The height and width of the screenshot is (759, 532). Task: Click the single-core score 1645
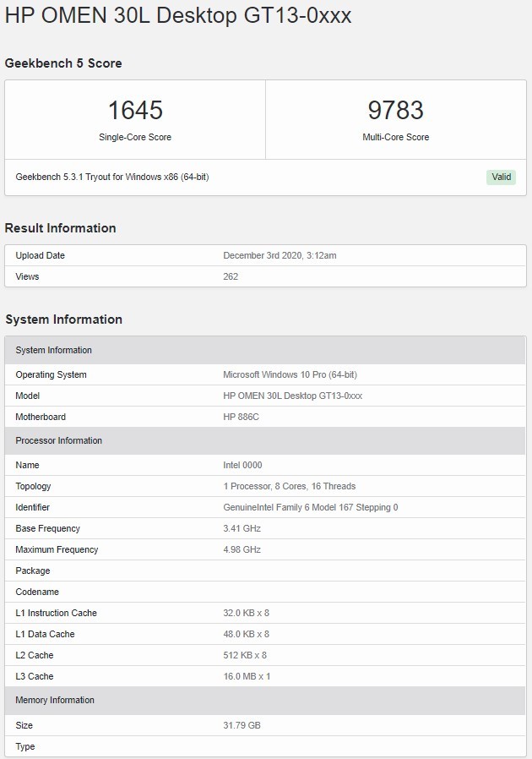135,110
